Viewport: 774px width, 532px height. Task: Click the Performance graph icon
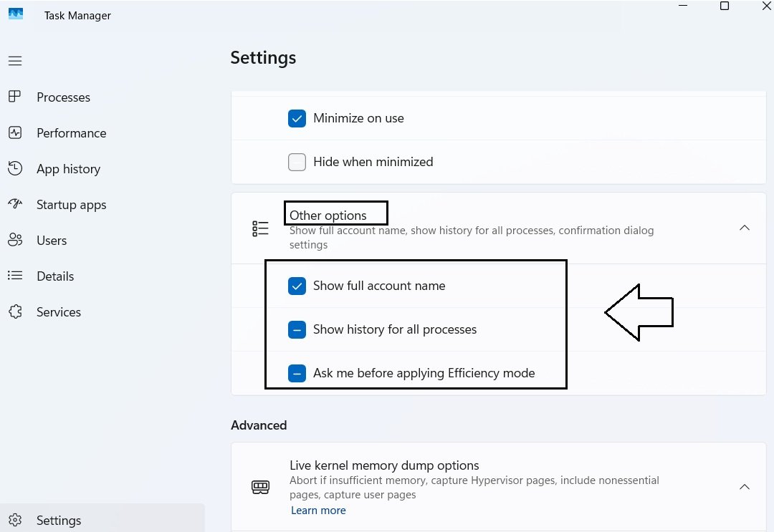click(x=15, y=132)
